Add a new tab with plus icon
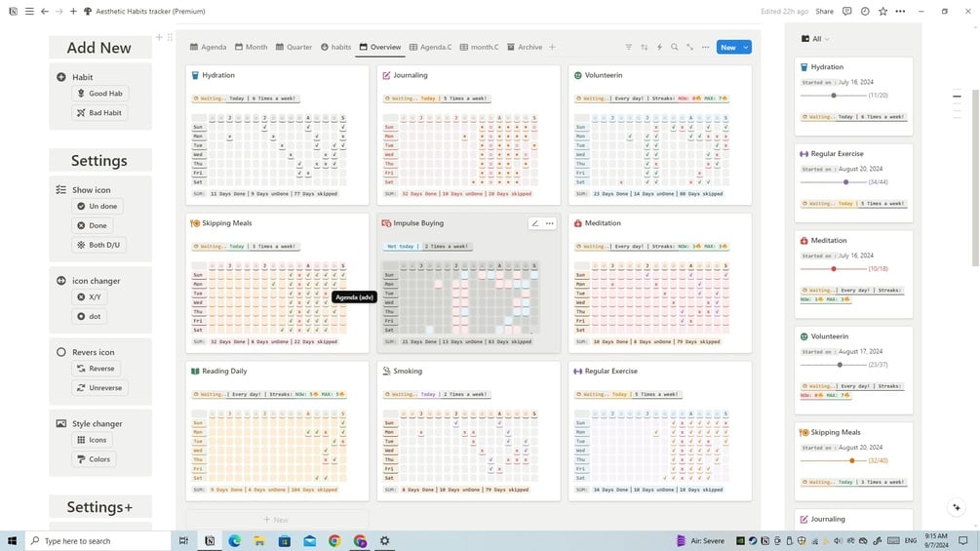Screen dimensions: 980x551 point(73,12)
